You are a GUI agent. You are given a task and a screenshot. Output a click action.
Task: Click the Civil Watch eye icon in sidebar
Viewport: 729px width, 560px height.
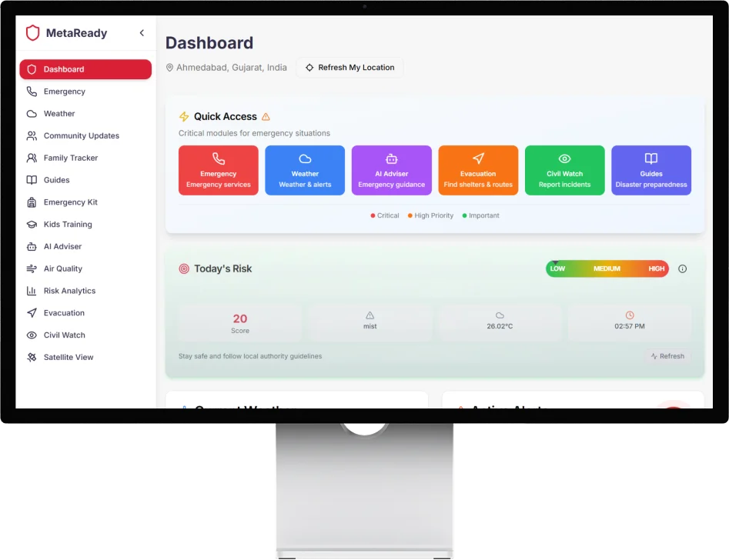(x=32, y=335)
